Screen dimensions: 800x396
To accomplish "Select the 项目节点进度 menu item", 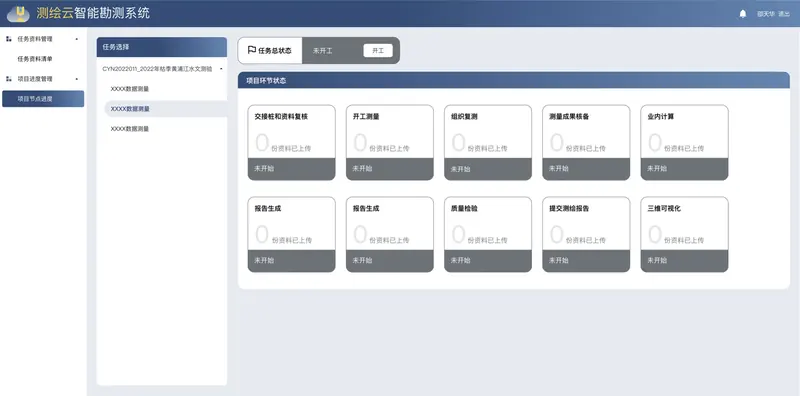I will [43, 99].
